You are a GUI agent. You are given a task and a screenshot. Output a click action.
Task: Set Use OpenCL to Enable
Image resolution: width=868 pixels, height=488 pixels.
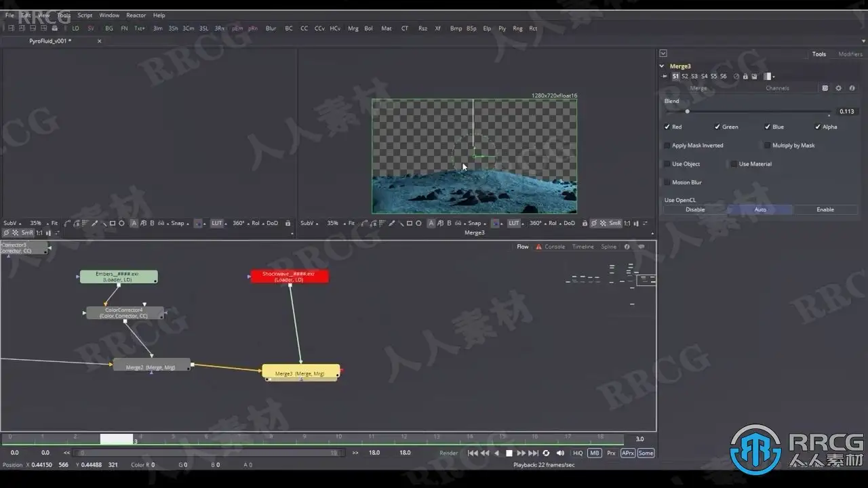pos(825,209)
